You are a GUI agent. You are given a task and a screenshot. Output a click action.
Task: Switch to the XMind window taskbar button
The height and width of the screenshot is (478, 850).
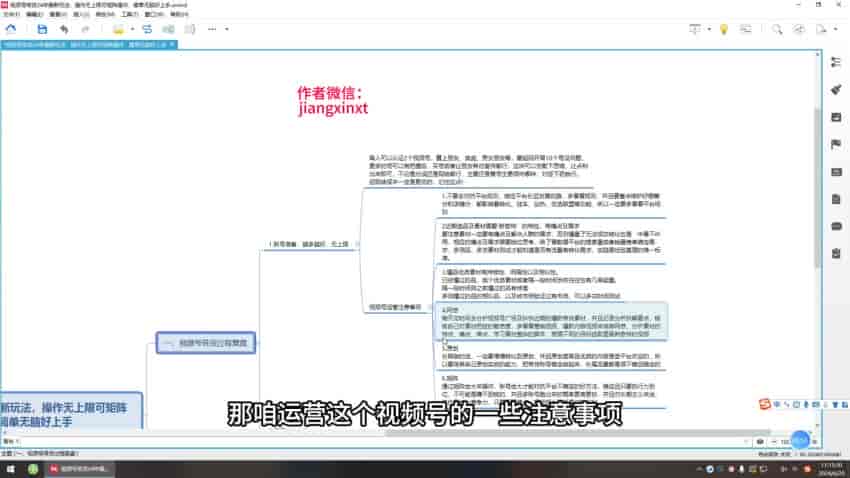[80, 469]
